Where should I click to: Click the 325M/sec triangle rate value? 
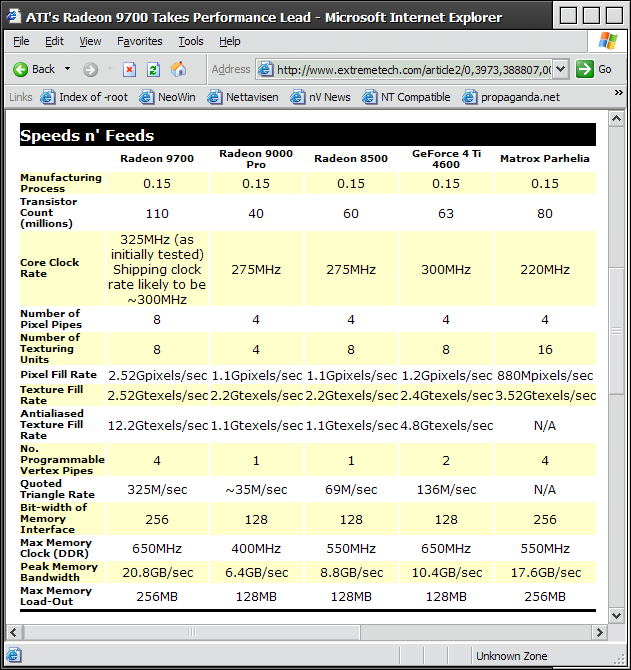(x=157, y=489)
